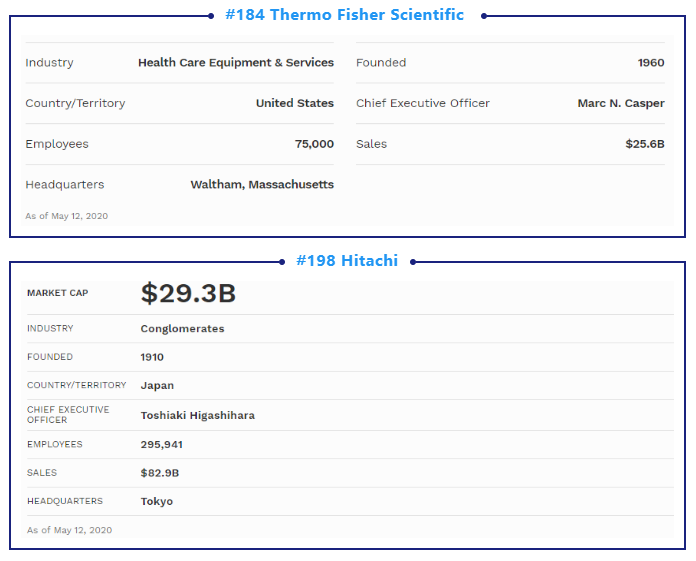Click Waltham, Massachusetts headquarters text

pos(262,185)
